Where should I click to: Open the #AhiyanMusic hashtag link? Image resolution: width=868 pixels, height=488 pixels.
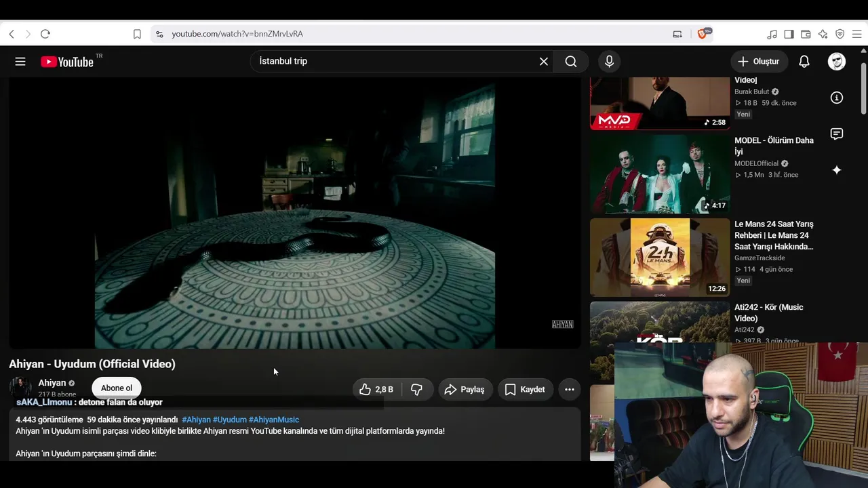point(274,420)
